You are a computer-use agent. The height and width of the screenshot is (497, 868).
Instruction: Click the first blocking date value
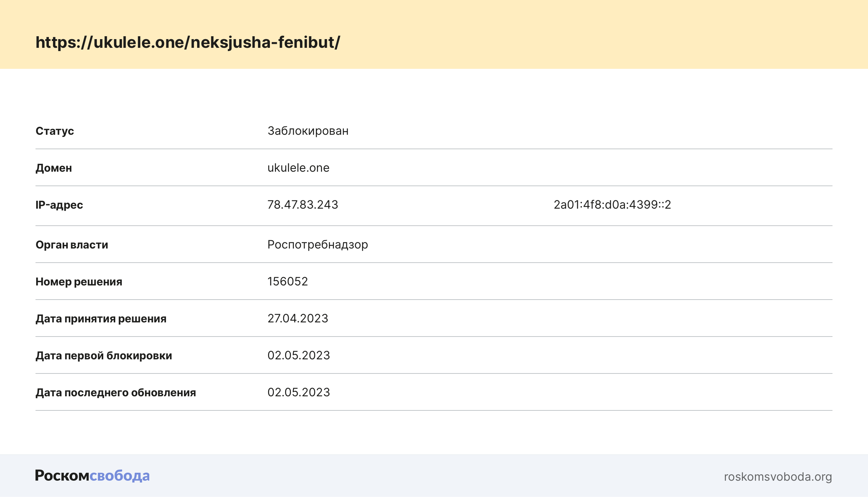point(299,355)
